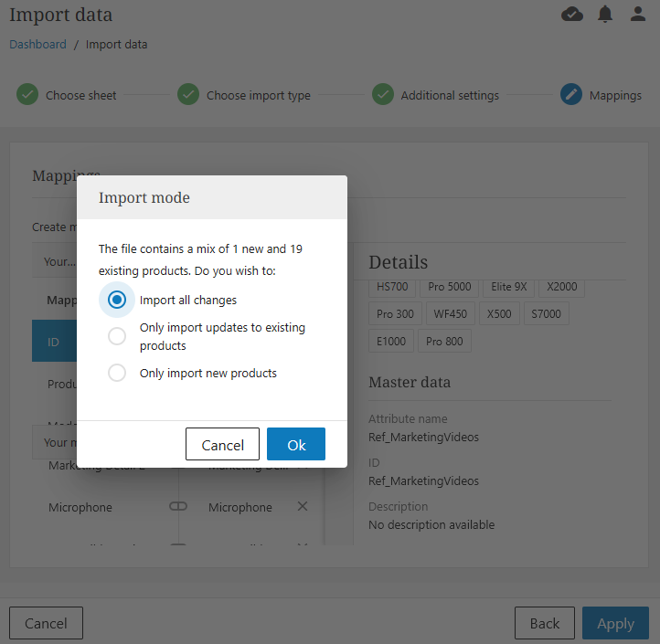Click the bottom-left Cancel button
This screenshot has width=660, height=644.
[46, 623]
